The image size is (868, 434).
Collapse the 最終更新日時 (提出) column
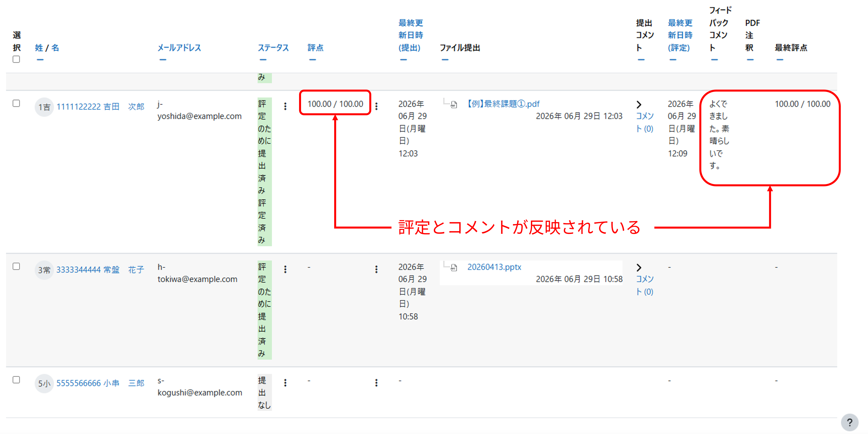click(403, 60)
